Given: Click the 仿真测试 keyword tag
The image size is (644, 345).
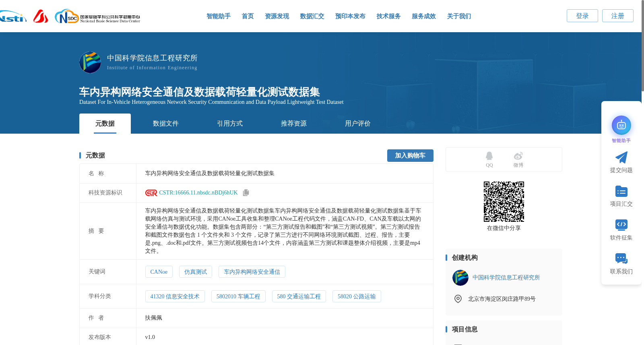Looking at the screenshot, I should [196, 272].
